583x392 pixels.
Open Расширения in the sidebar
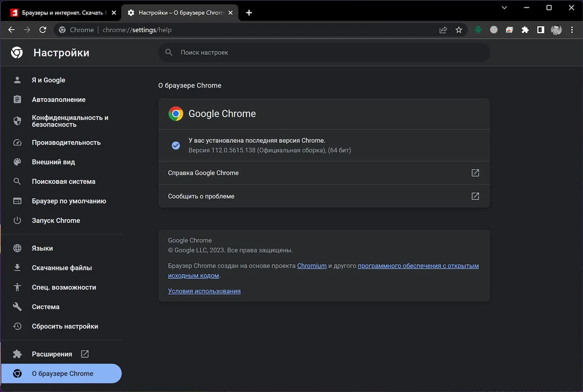(x=52, y=354)
